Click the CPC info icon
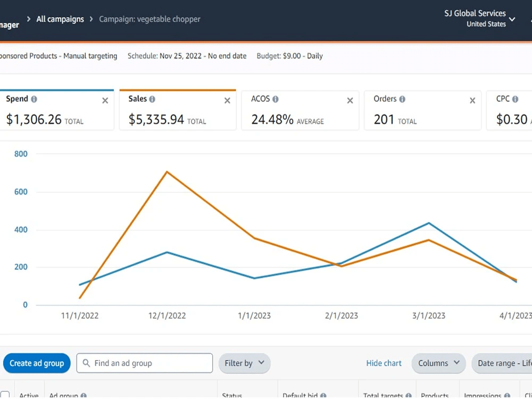This screenshot has width=532, height=399. [x=515, y=99]
